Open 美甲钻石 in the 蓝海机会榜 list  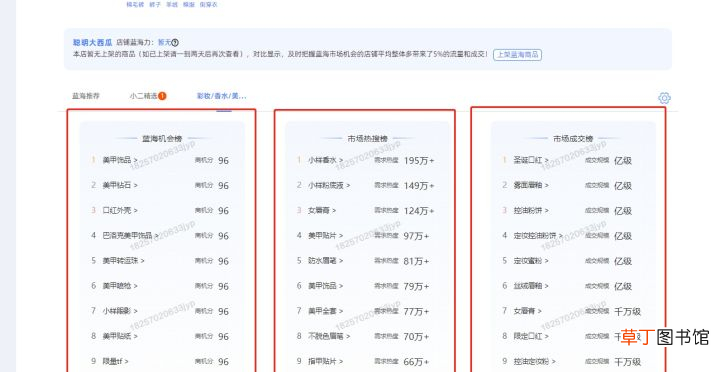coord(120,185)
